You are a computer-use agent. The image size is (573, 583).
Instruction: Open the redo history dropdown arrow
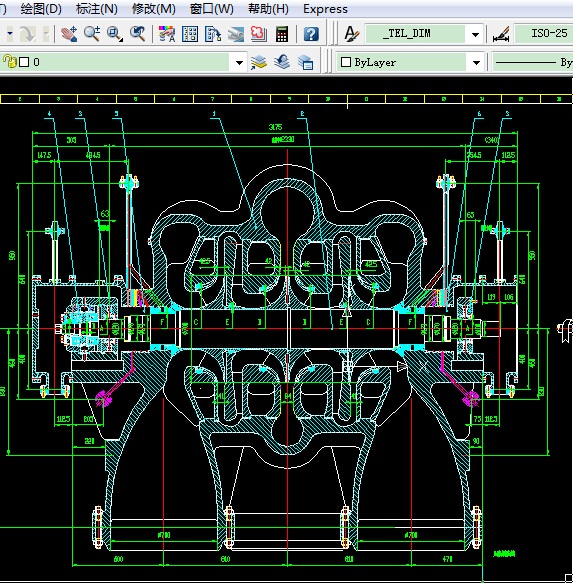tap(46, 34)
